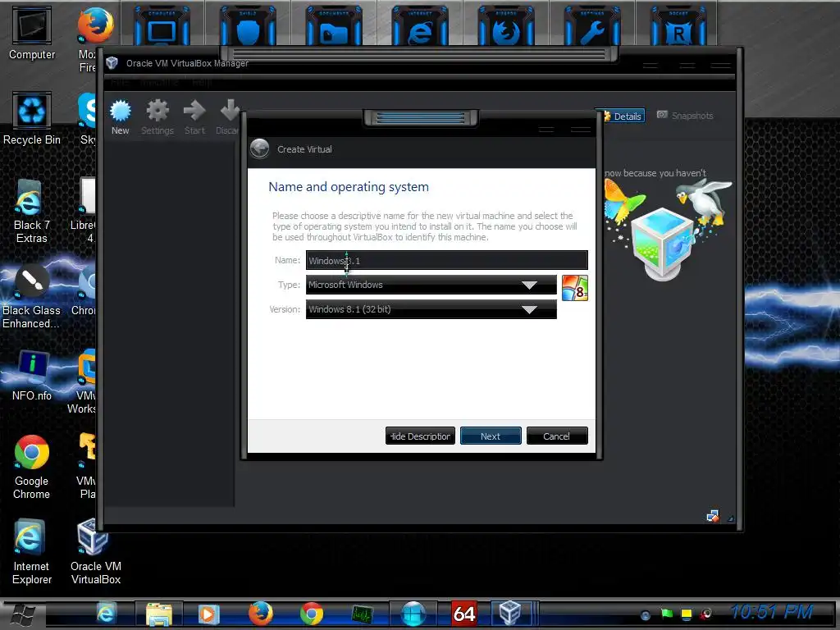Switch to the Details tab

click(623, 116)
